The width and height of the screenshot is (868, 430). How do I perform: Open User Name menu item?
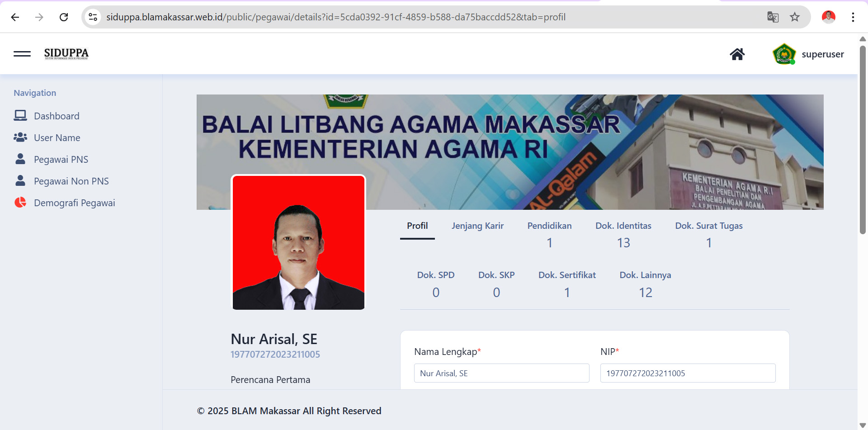coord(57,138)
